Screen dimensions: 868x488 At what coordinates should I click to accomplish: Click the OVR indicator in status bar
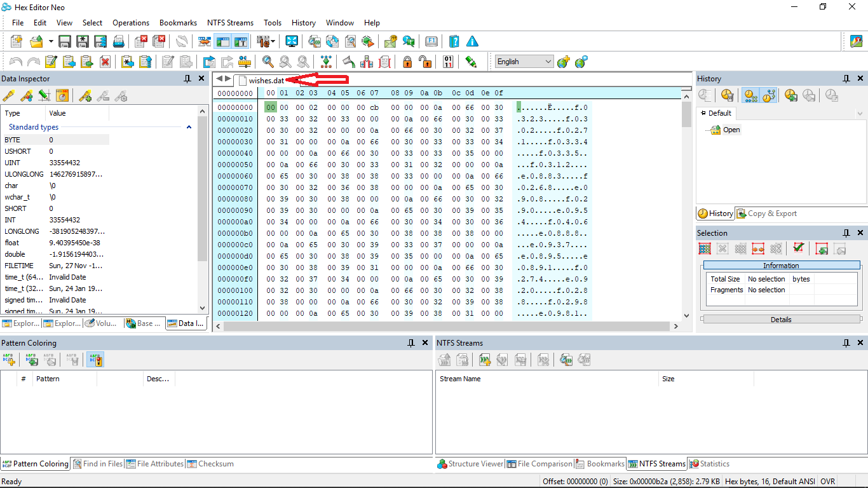point(827,482)
